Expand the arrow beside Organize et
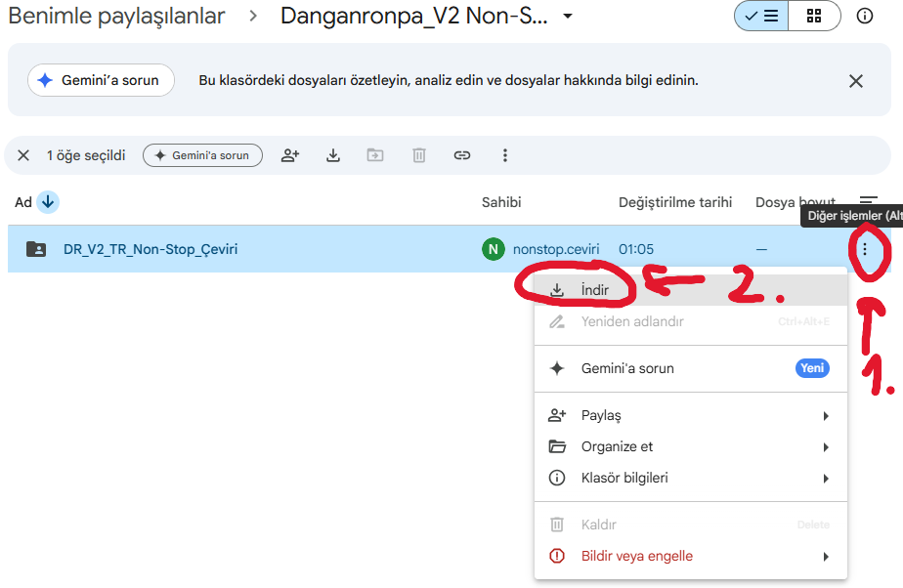Image resolution: width=903 pixels, height=588 pixels. point(826,447)
